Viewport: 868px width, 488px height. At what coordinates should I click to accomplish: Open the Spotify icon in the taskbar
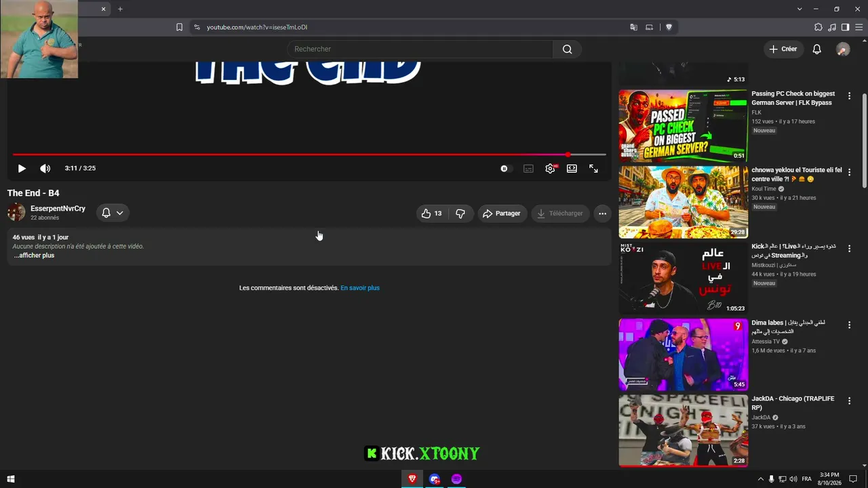click(x=456, y=479)
